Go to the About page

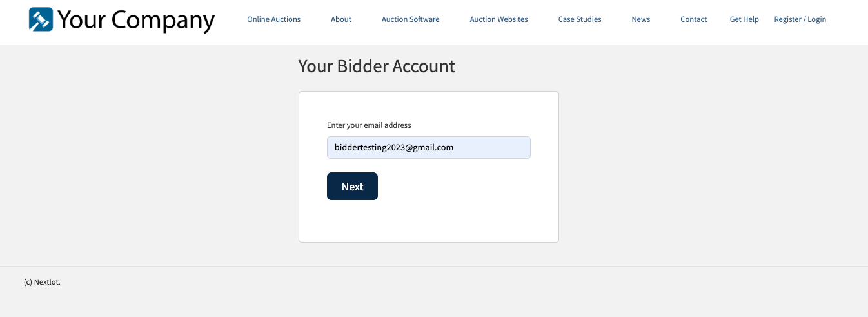click(x=341, y=19)
